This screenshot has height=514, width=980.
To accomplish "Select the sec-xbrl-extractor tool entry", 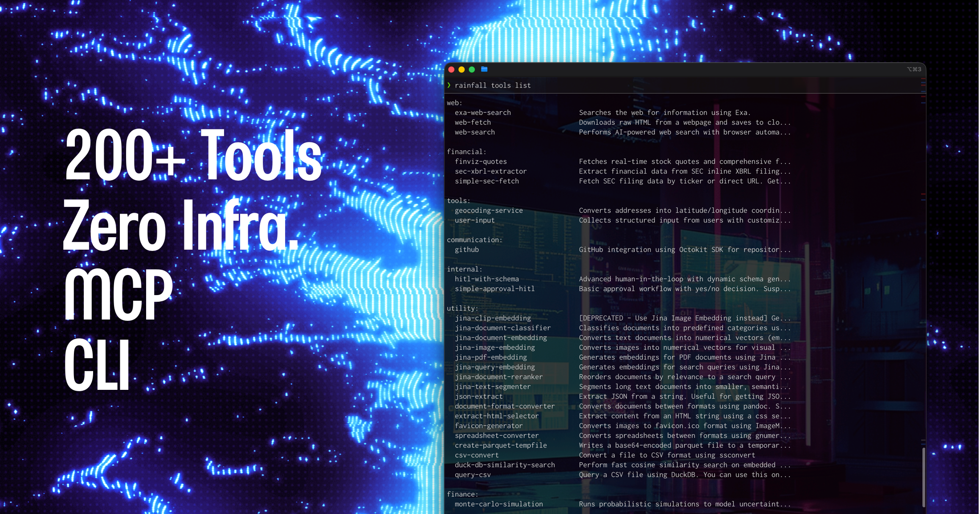I will (491, 171).
